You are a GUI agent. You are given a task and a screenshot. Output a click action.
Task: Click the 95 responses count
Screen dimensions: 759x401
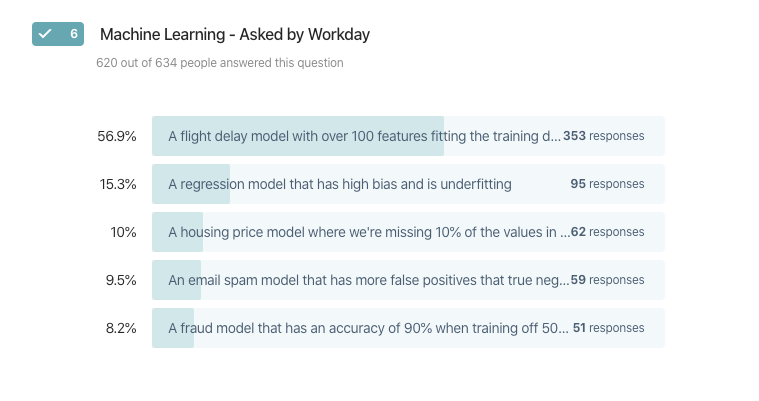tap(607, 184)
